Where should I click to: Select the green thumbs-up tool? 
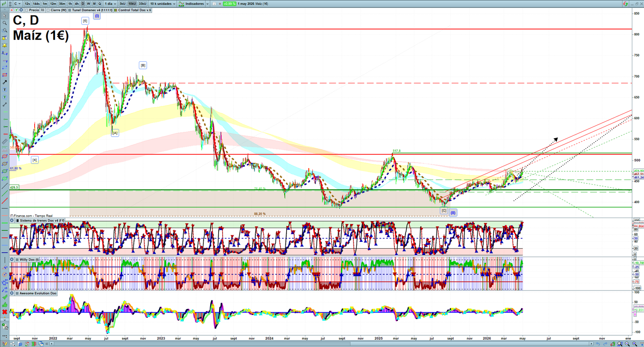[4, 305]
